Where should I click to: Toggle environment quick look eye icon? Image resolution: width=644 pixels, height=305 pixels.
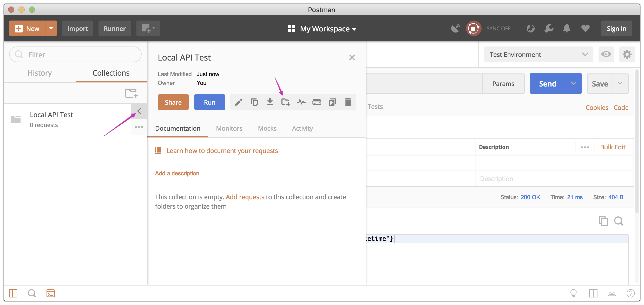[606, 54]
